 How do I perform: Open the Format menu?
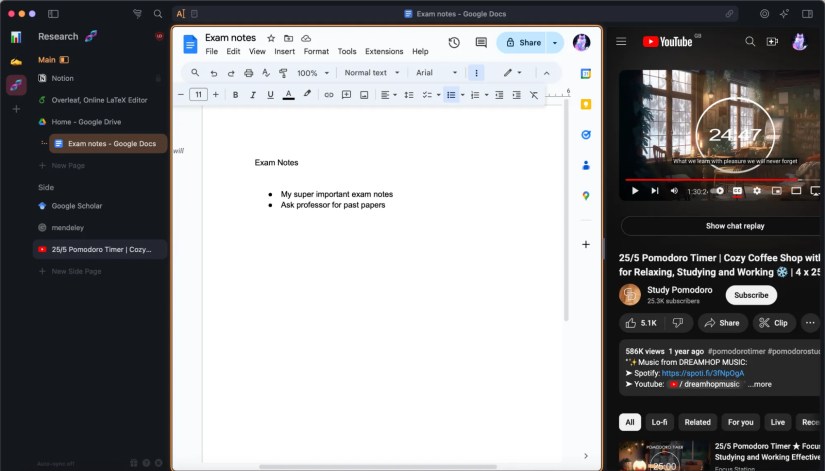pos(316,51)
